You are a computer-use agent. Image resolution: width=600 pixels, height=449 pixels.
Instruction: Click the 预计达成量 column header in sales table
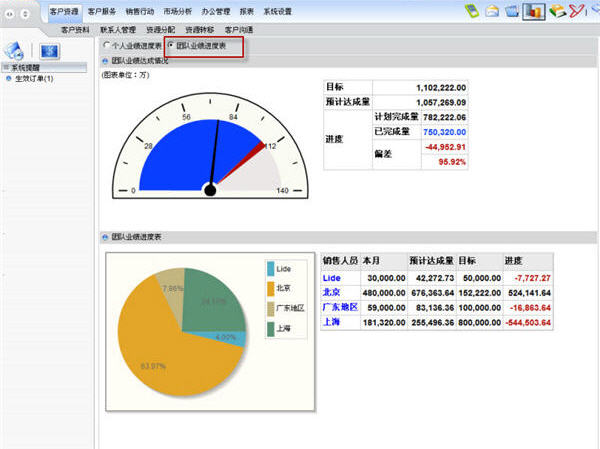(x=431, y=261)
